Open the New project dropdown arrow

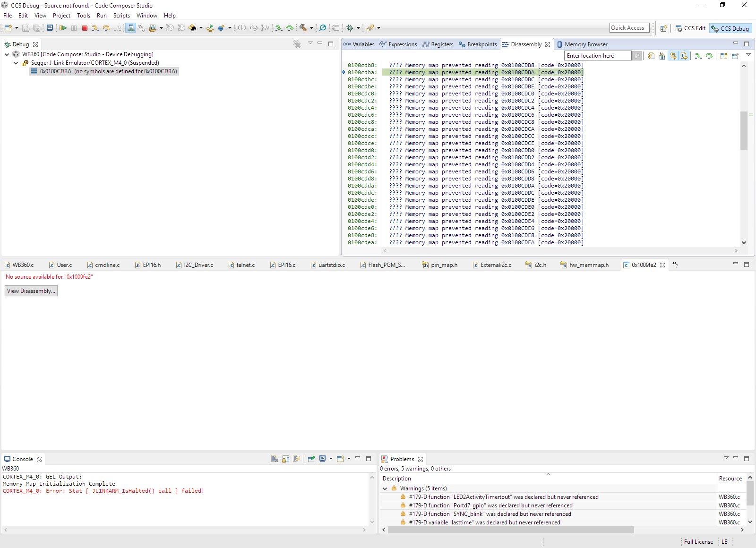point(17,28)
